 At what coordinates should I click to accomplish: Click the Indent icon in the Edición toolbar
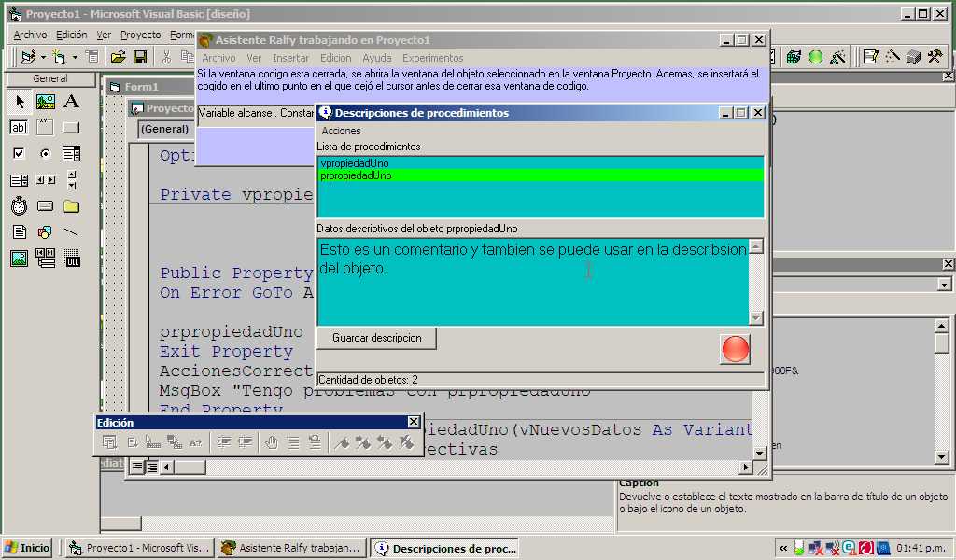coord(223,443)
